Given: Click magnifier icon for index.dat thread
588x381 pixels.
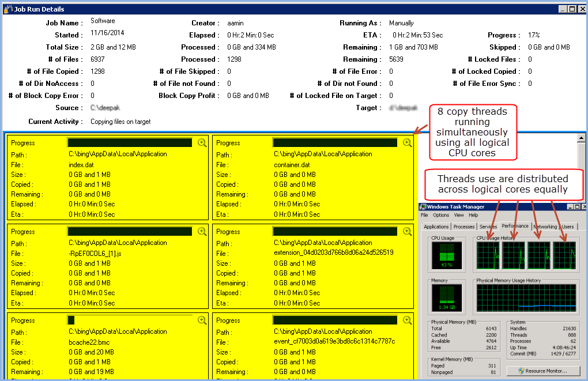Looking at the screenshot, I should click(x=202, y=143).
